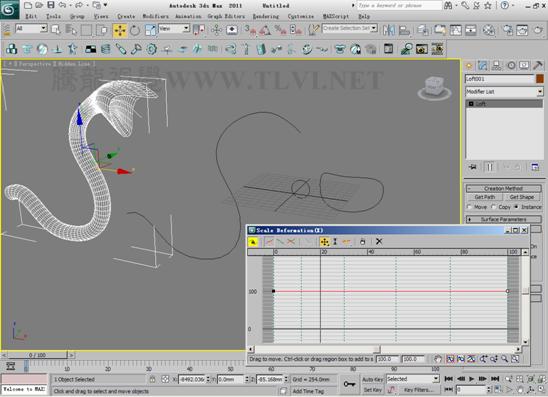Image resolution: width=548 pixels, height=397 pixels.
Task: Click Move Control Point in Scale Deformation
Action: click(324, 241)
